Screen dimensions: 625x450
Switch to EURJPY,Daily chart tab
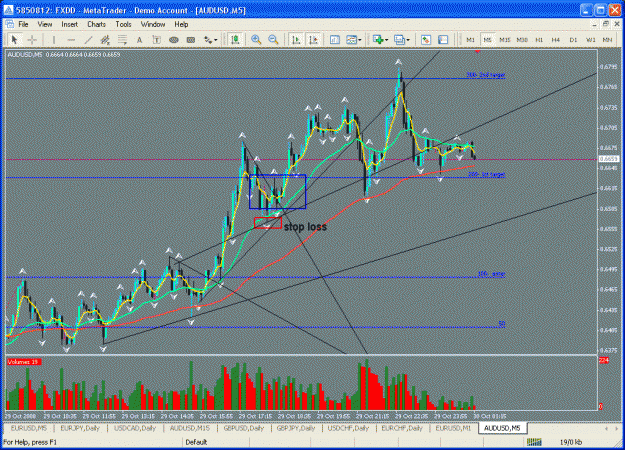click(80, 428)
